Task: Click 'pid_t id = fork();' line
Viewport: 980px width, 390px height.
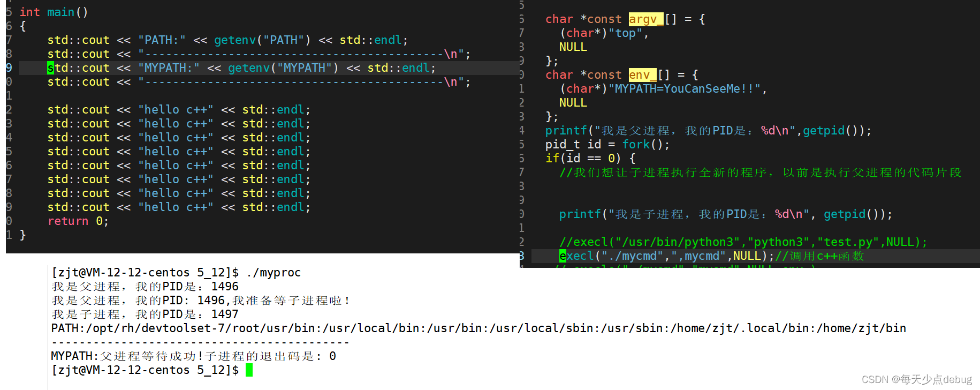Action: click(x=607, y=145)
